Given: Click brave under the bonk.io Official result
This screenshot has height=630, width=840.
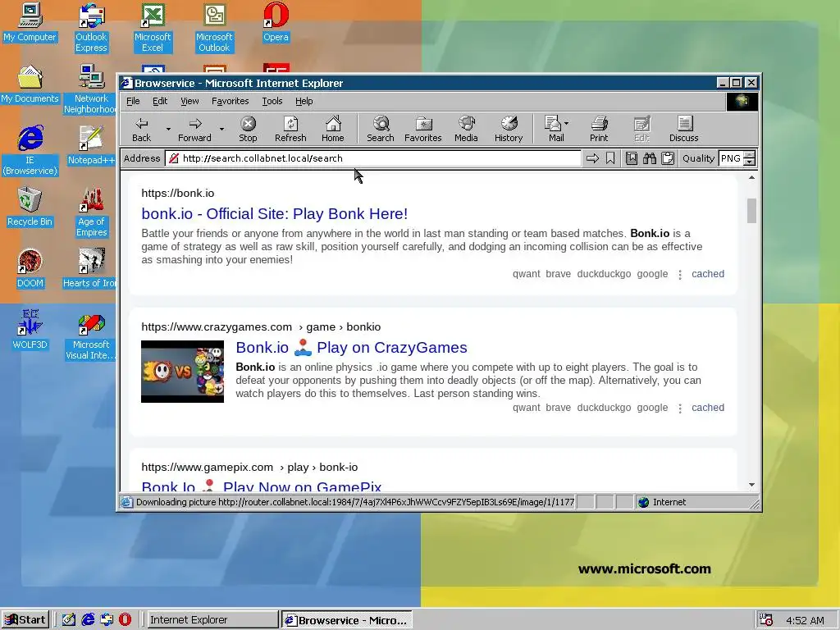Looking at the screenshot, I should pyautogui.click(x=558, y=274).
